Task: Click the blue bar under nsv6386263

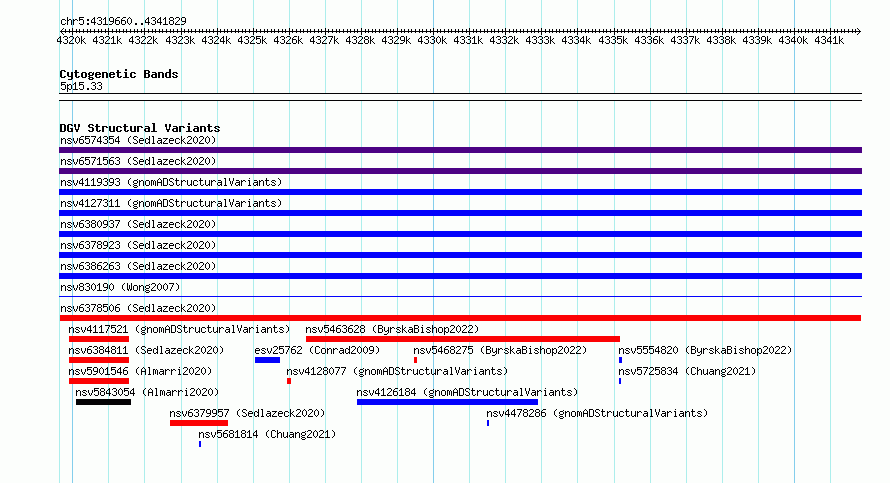Action: pyautogui.click(x=460, y=276)
